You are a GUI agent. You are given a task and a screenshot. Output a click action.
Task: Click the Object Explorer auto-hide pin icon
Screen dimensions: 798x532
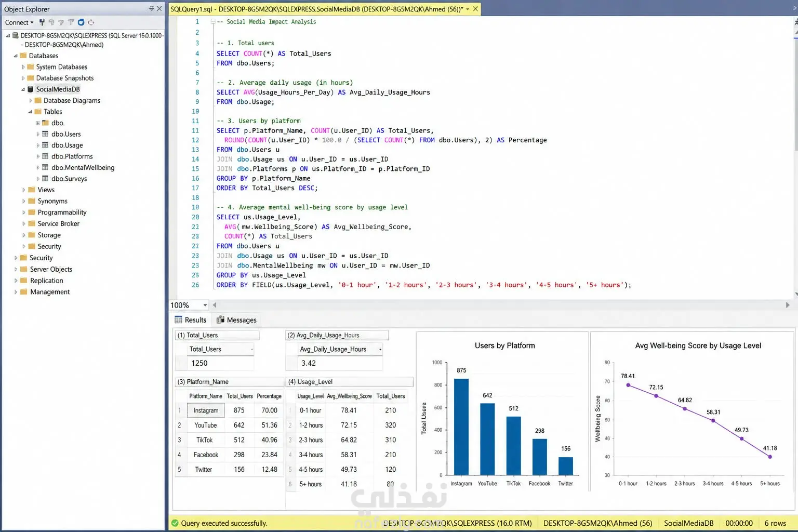(x=151, y=9)
